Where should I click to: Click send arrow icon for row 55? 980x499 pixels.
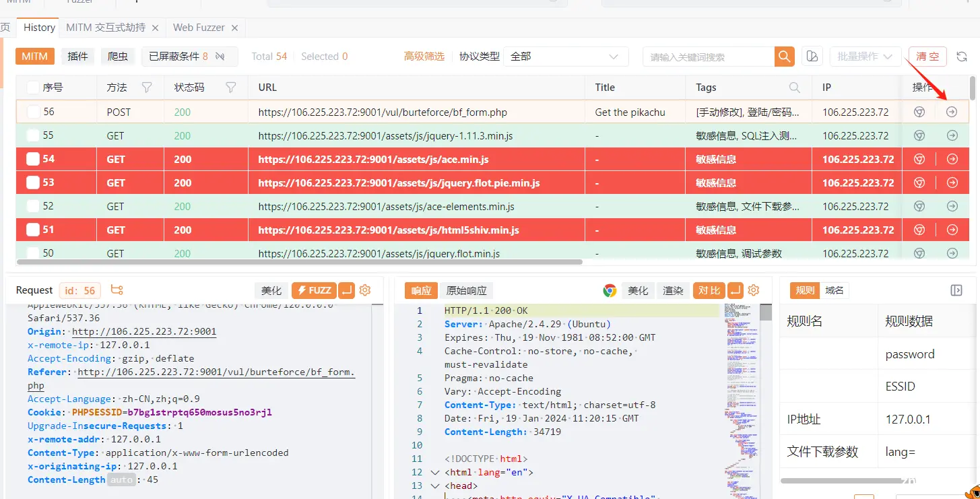[x=952, y=135]
